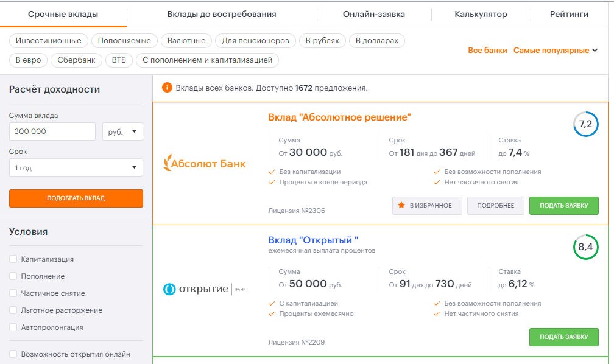Click the Без капитализации feature text
The height and width of the screenshot is (364, 614).
[x=309, y=172]
